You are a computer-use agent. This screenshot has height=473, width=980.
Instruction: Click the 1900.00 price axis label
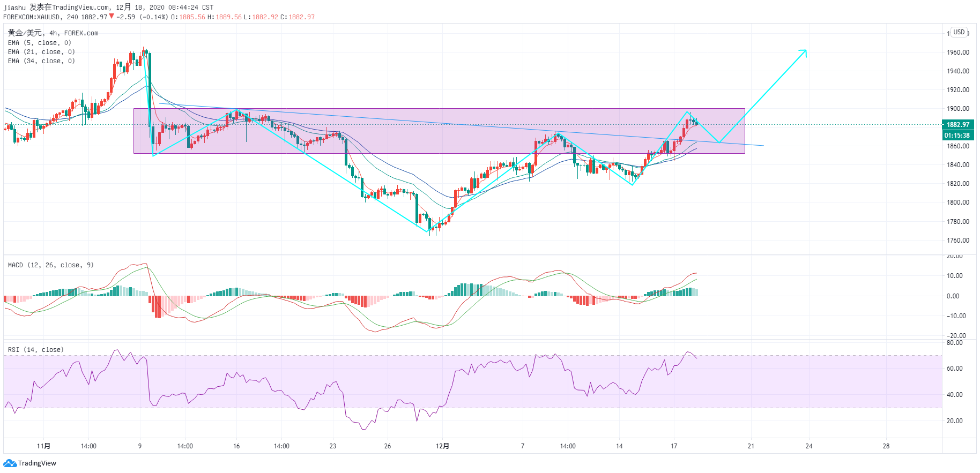point(958,109)
